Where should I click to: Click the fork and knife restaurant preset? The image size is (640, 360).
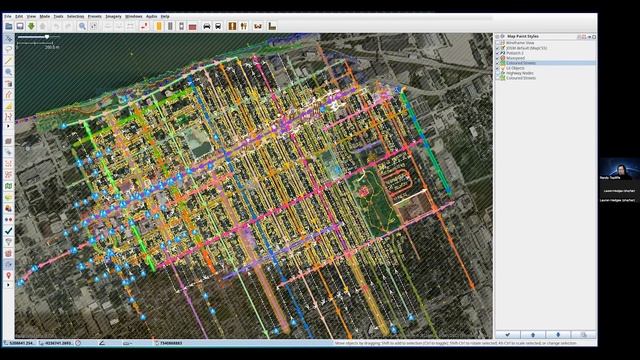point(244,26)
